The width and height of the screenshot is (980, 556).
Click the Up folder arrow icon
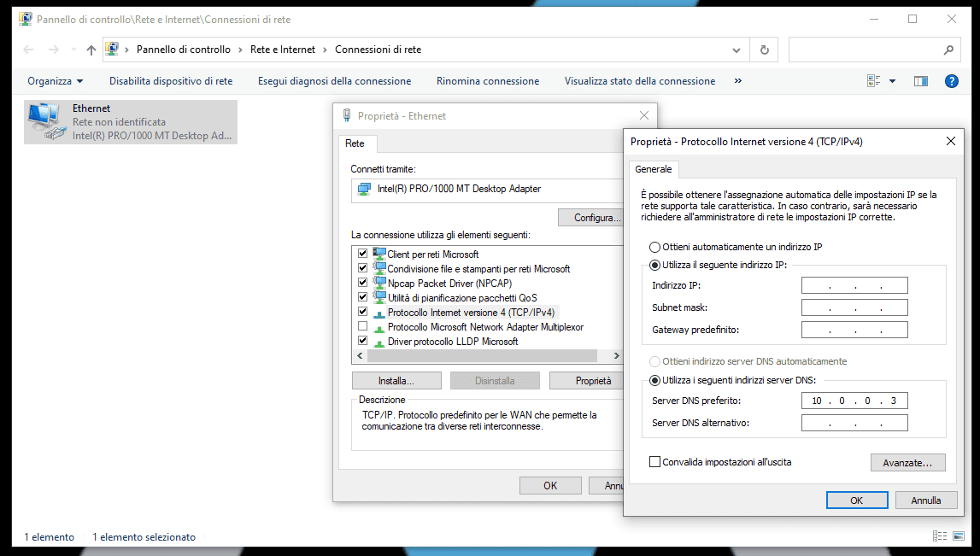(91, 50)
